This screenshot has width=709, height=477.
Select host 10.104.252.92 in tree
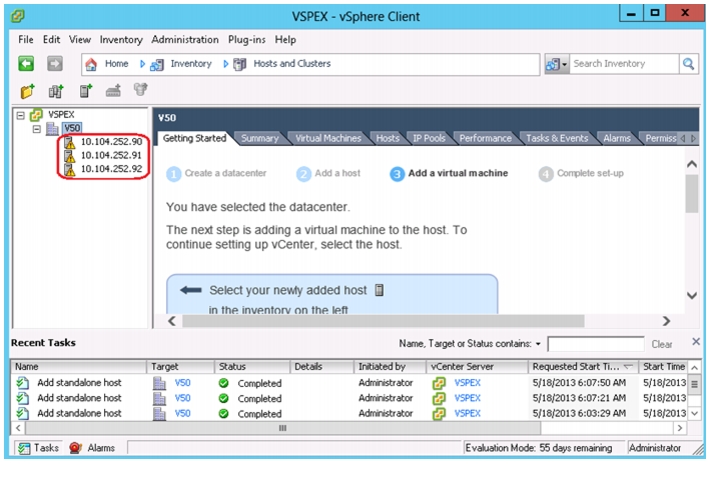coord(111,169)
